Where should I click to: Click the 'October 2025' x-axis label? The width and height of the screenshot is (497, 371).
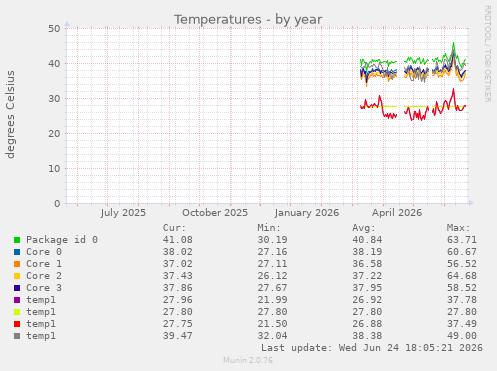click(215, 213)
